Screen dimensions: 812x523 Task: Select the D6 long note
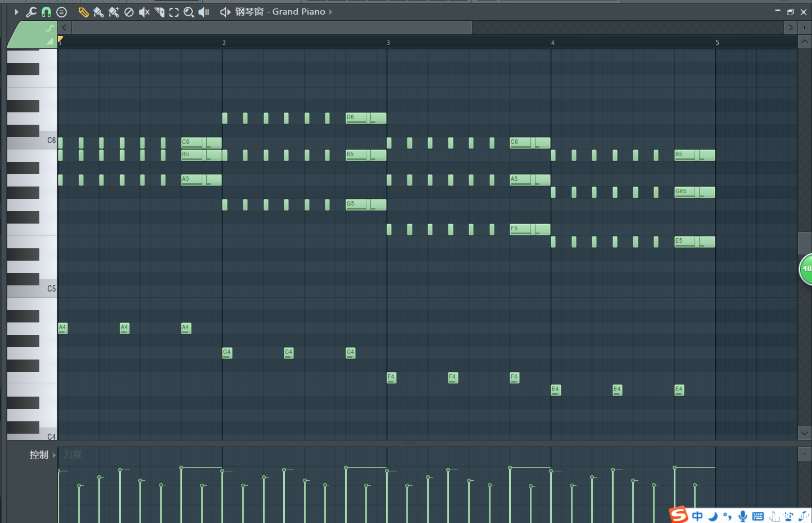pos(366,118)
